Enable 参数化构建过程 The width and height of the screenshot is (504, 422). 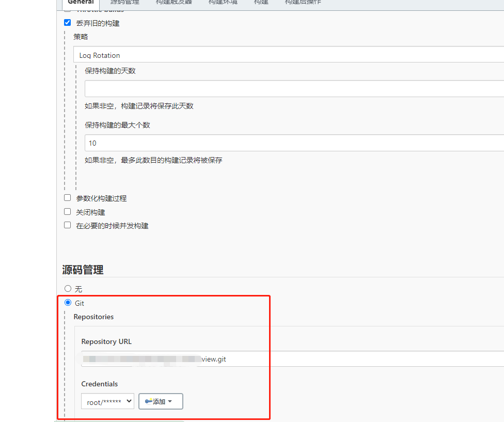[x=67, y=197]
